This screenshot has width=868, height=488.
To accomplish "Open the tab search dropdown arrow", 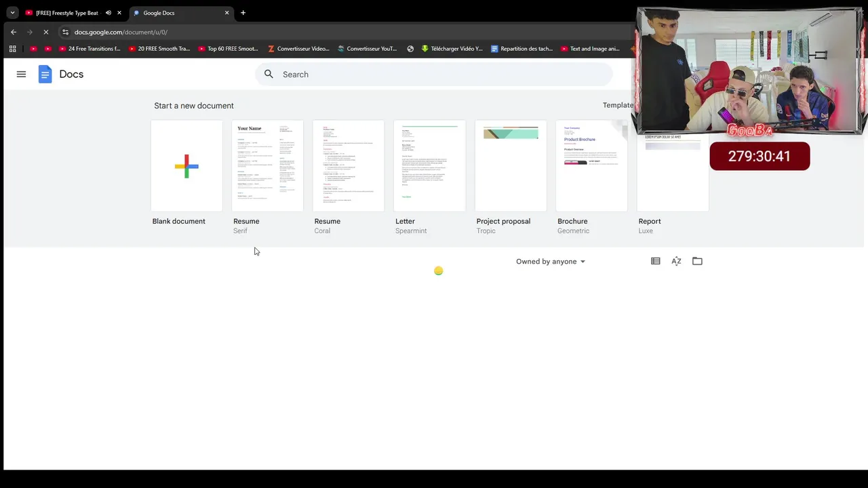I will click(x=12, y=13).
